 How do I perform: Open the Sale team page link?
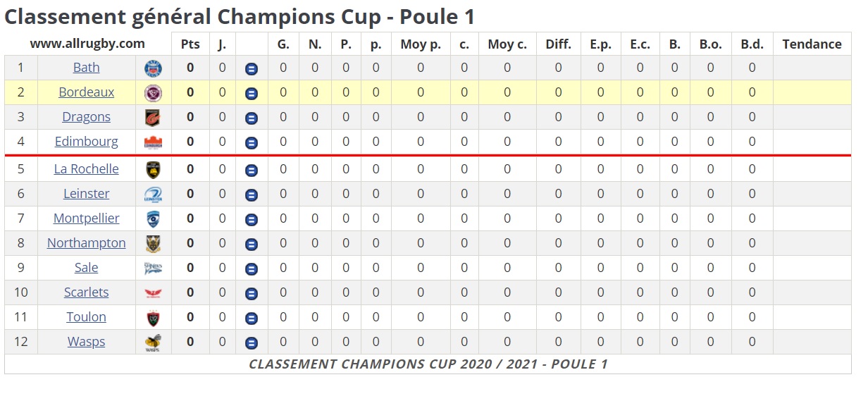pyautogui.click(x=87, y=268)
